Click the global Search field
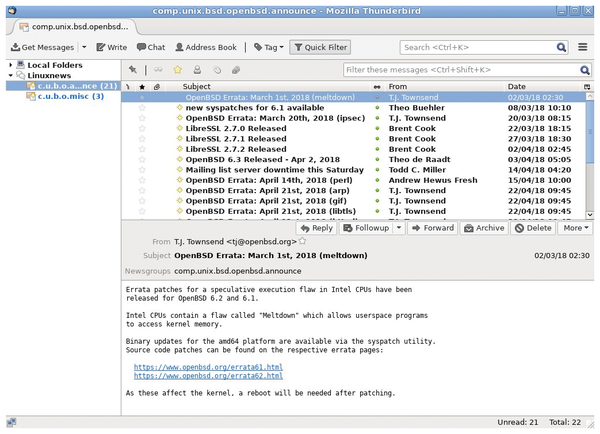The image size is (600, 434). pyautogui.click(x=478, y=47)
